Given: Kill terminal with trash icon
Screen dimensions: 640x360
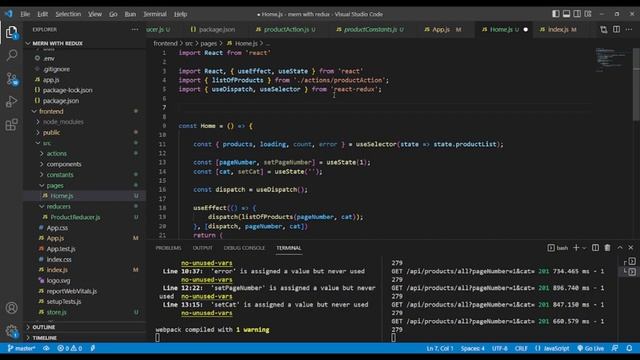Looking at the screenshot, I should point(607,248).
